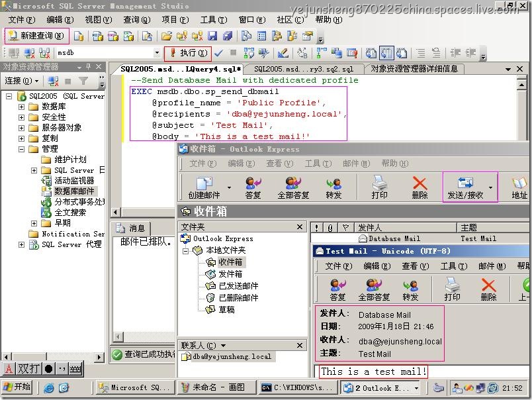Click the filter funnel icon in Object Explorer
This screenshot has height=400, width=532.
coord(83,81)
